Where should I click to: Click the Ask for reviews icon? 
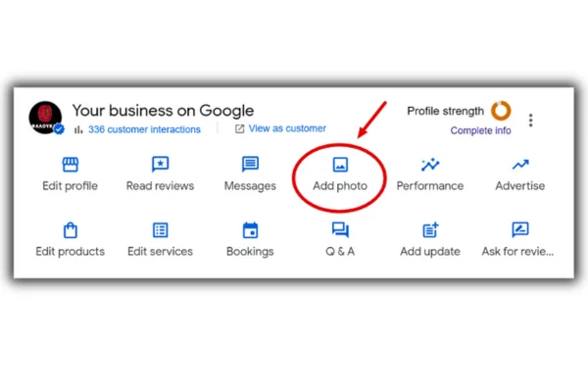(520, 230)
